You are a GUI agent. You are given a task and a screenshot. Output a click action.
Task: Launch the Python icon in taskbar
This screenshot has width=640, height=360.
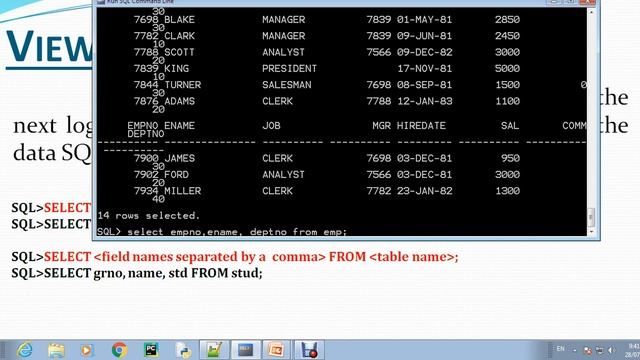[183, 350]
